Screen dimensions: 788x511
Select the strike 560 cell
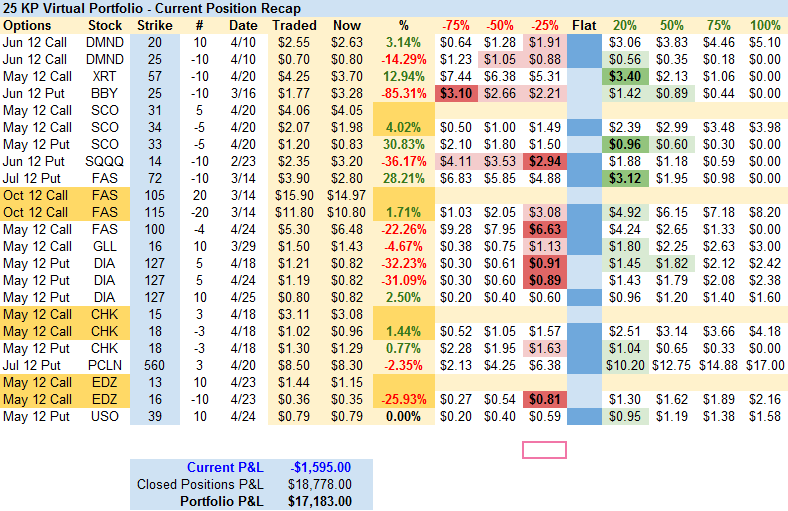[154, 366]
